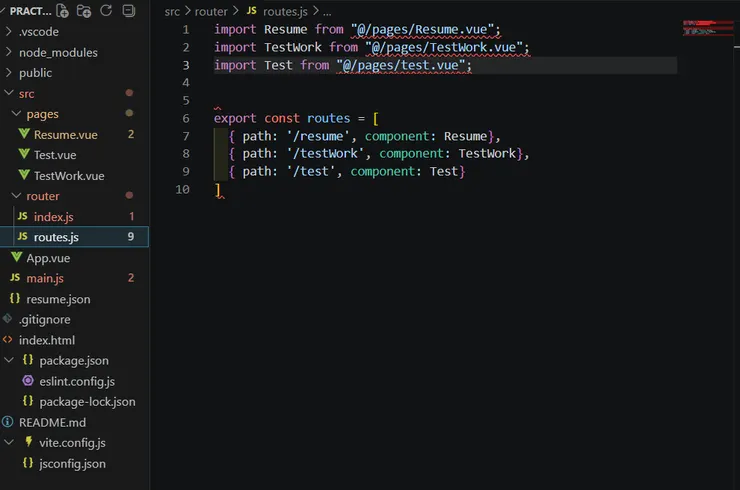Screen dimensions: 740x490
Task: Click the info icon beside README.md
Action: [x=9, y=423]
